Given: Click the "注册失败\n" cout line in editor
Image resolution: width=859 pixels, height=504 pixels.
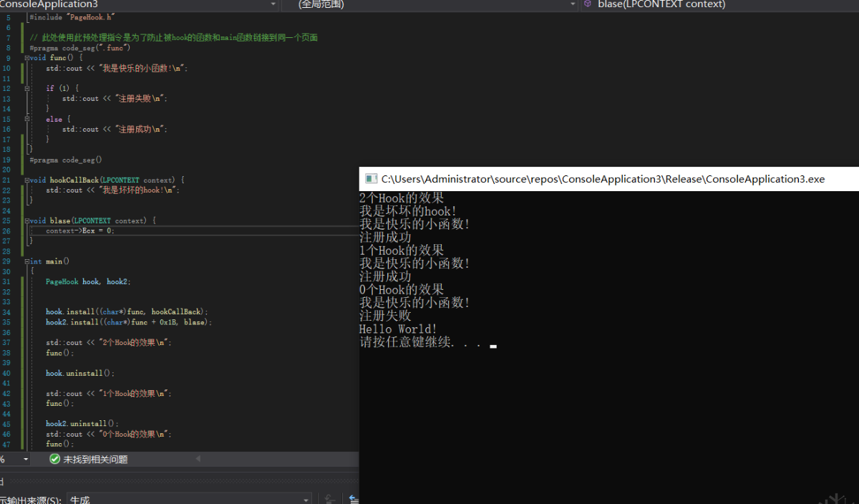Looking at the screenshot, I should [x=115, y=99].
